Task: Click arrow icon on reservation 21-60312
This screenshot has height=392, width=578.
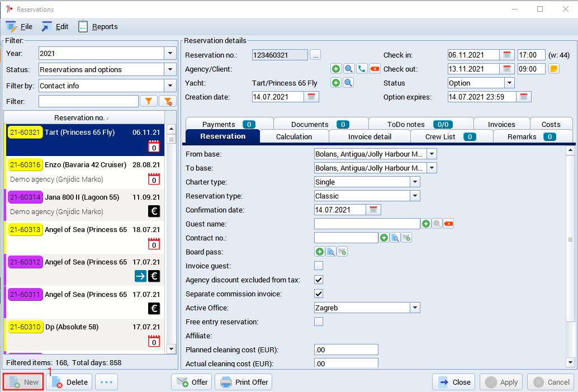Action: pyautogui.click(x=140, y=276)
